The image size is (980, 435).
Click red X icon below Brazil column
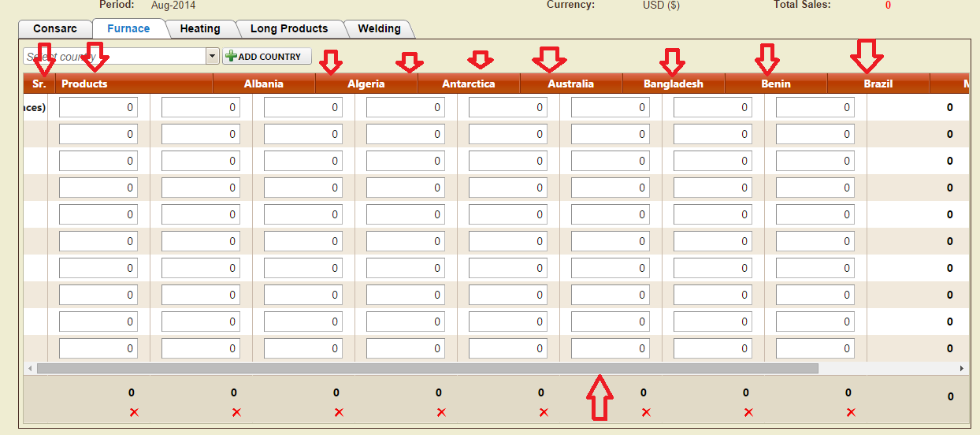[x=851, y=412]
